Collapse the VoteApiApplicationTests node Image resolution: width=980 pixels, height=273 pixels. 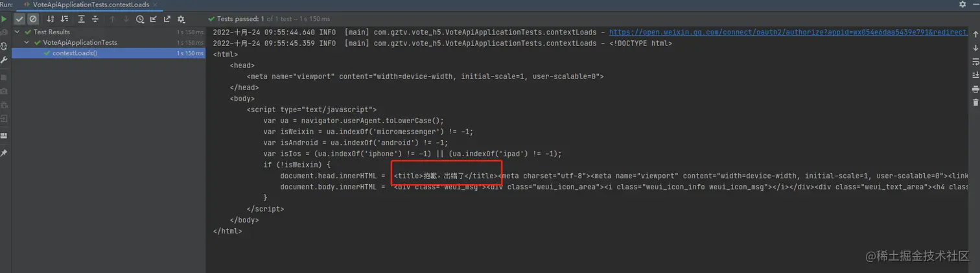27,42
